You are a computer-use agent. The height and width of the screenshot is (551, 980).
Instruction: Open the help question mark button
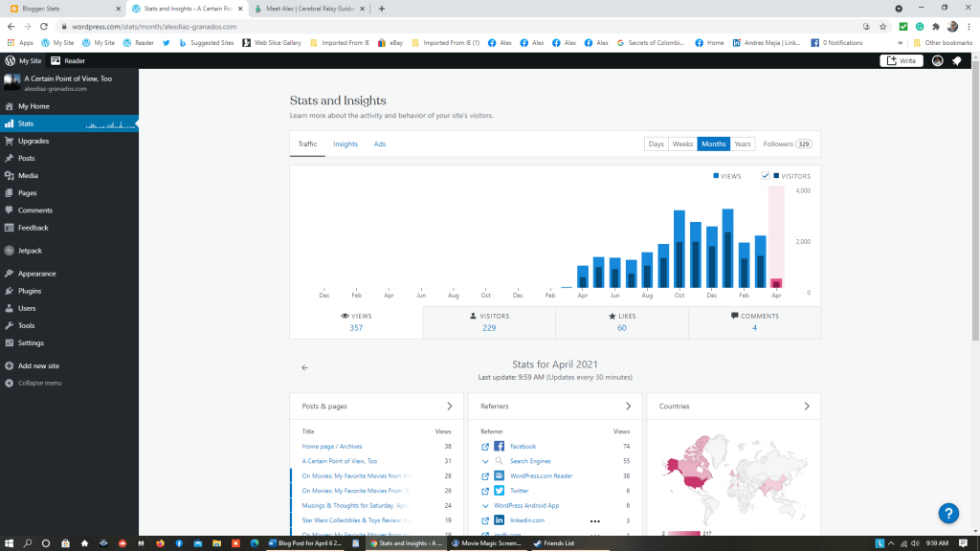pyautogui.click(x=947, y=513)
